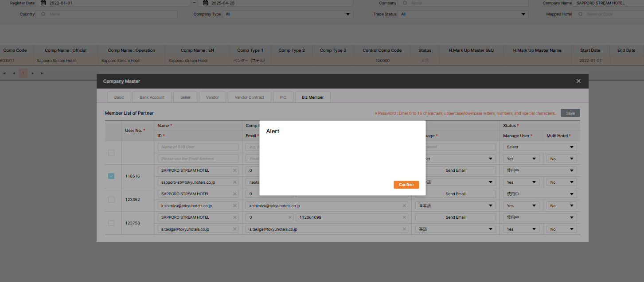
Task: Click the Country search magnifier icon
Action: tap(43, 14)
